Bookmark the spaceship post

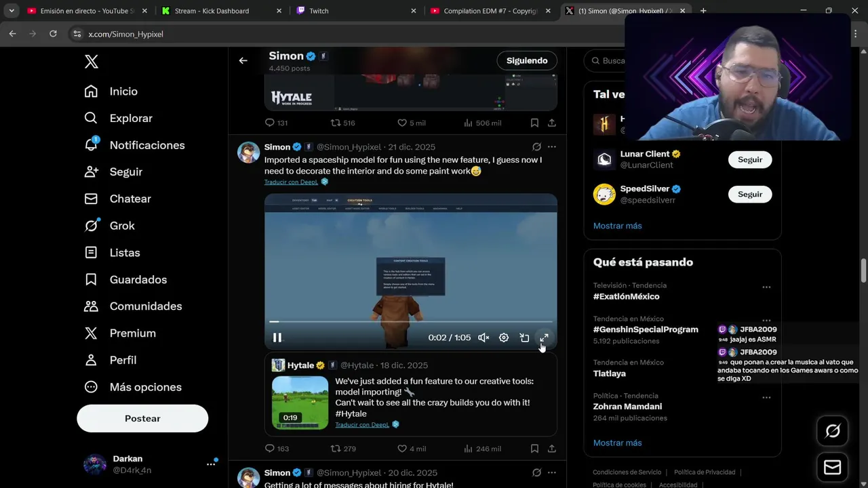point(534,449)
